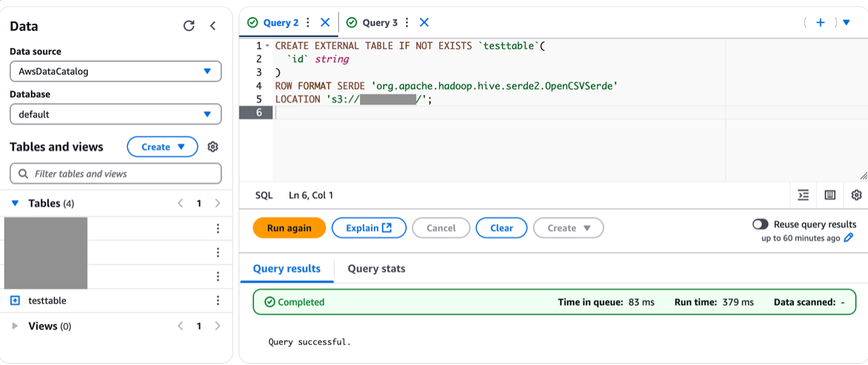
Task: Go to next page of Tables
Action: (218, 203)
